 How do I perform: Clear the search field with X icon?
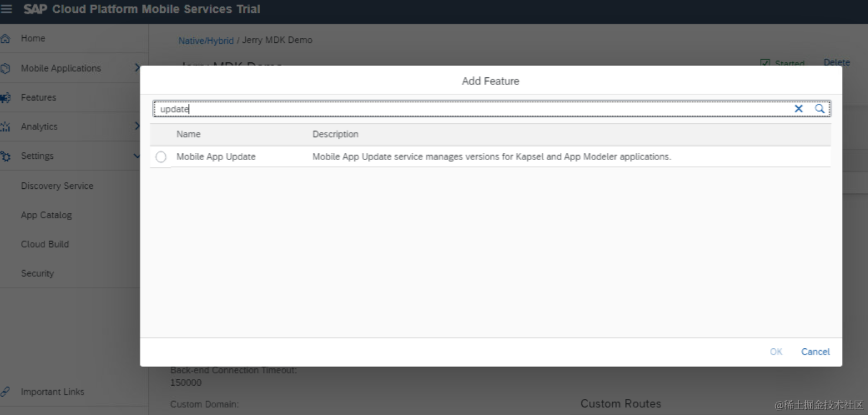tap(798, 109)
